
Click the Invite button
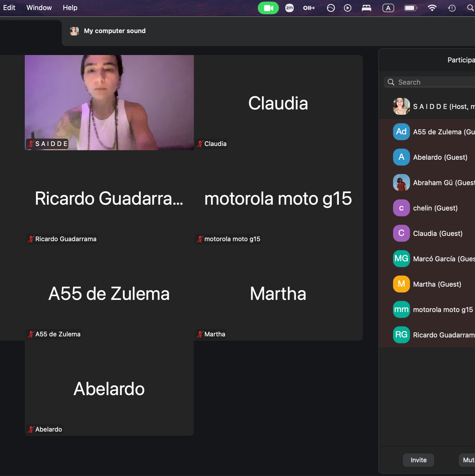tap(418, 460)
